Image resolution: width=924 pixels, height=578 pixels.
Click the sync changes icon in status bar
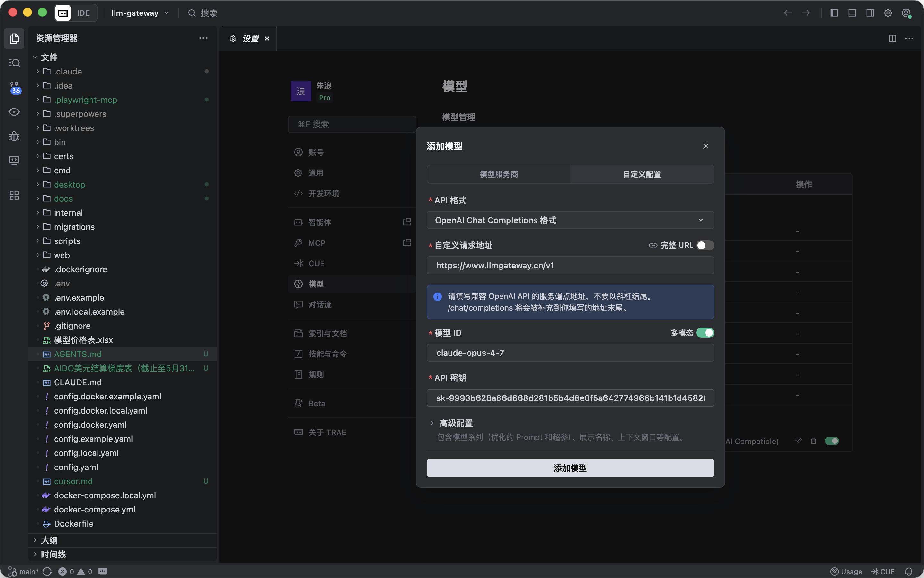[x=47, y=571]
